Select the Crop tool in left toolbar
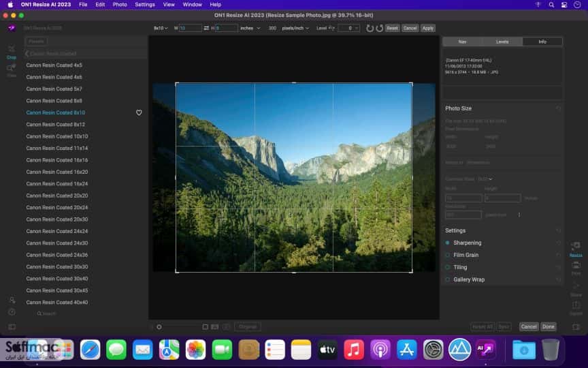This screenshot has height=368, width=588. point(12,52)
